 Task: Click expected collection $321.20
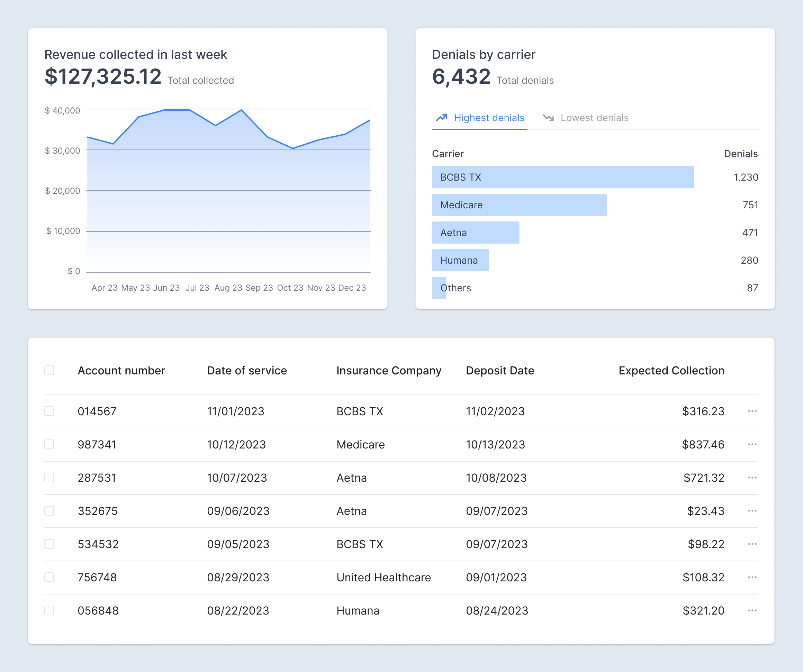pos(704,611)
